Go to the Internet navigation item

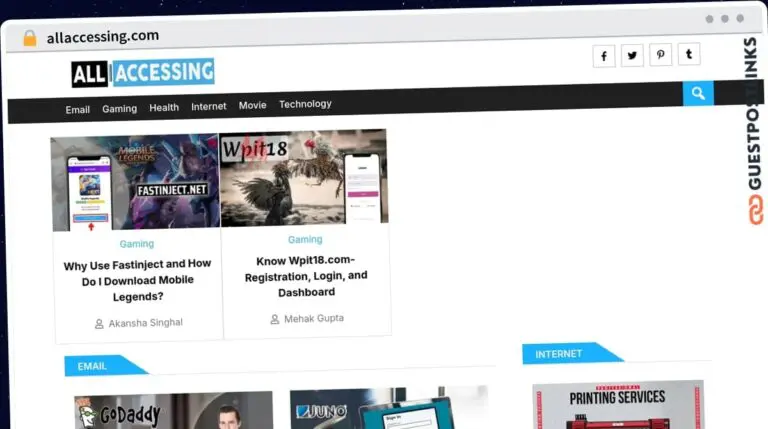pyautogui.click(x=209, y=106)
